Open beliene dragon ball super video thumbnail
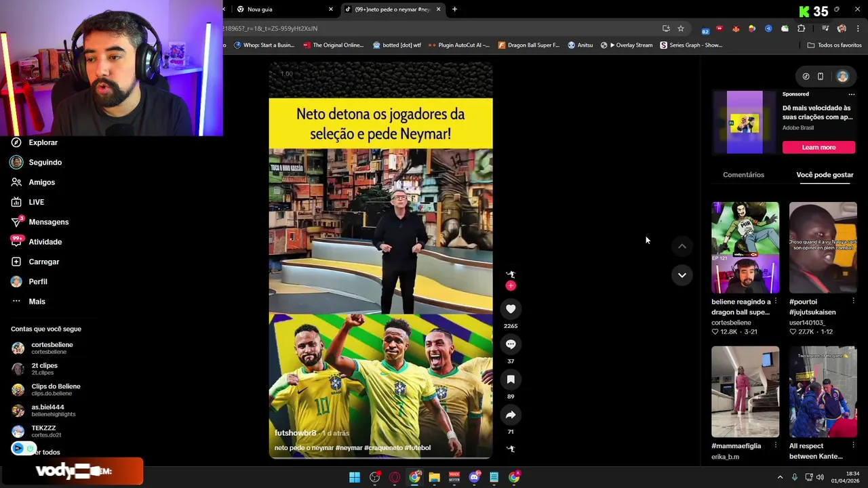 pyautogui.click(x=745, y=247)
